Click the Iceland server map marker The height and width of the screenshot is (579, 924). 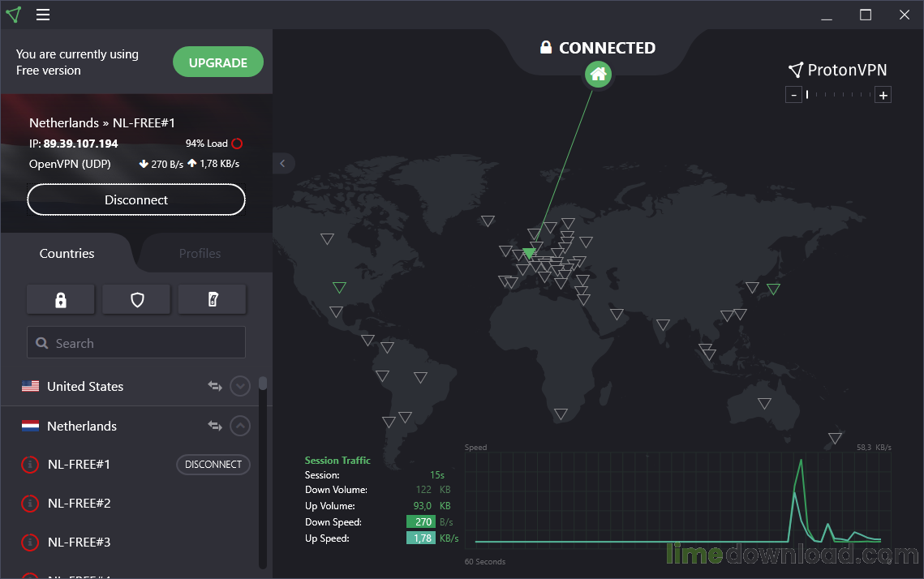(488, 221)
